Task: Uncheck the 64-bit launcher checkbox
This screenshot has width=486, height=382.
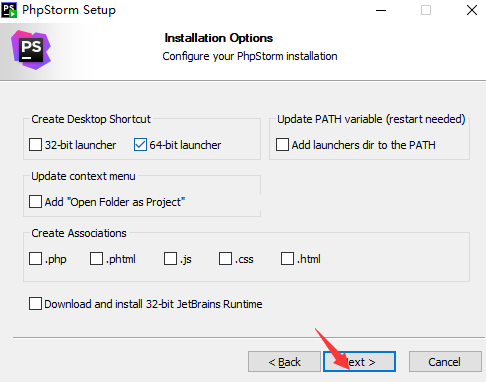Action: coord(140,145)
